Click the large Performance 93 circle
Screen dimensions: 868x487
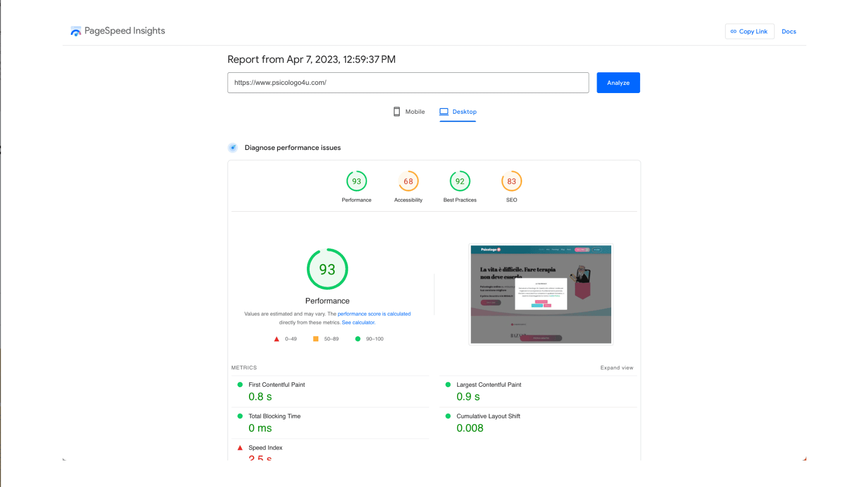coord(327,269)
